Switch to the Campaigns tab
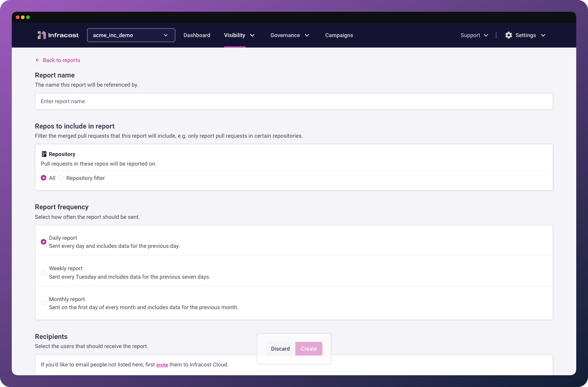Image resolution: width=588 pixels, height=387 pixels. 339,35
